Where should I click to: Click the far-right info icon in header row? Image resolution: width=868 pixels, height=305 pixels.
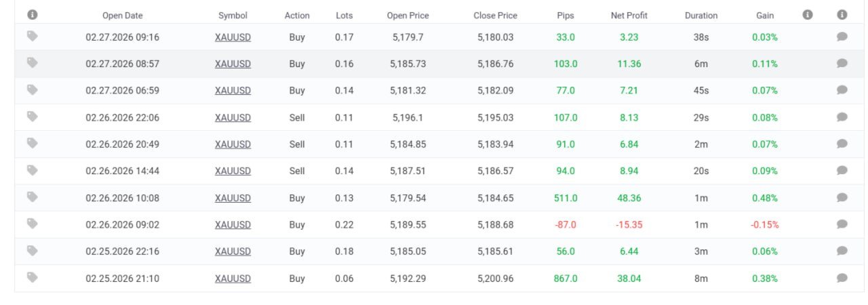pyautogui.click(x=842, y=15)
